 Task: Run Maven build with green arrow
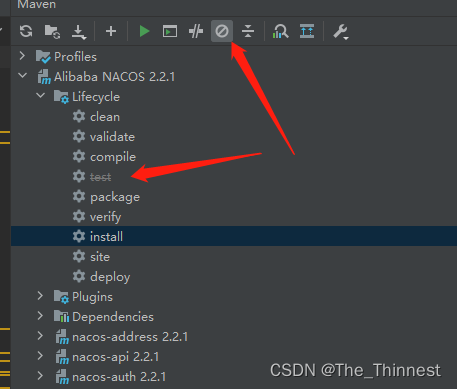(x=144, y=31)
